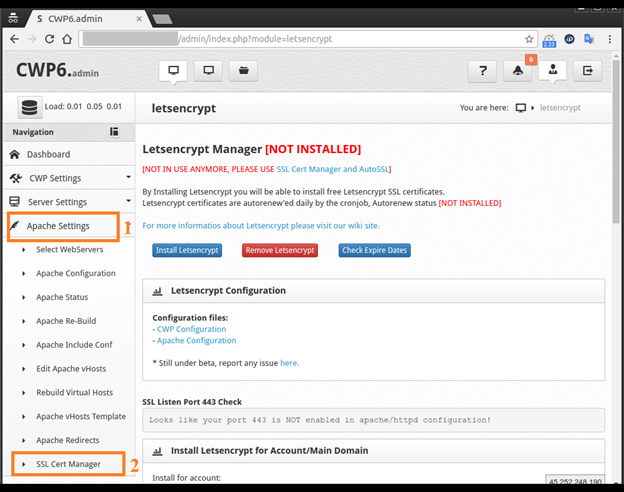Open the Apache Configuration file link in the panel
This screenshot has width=624, height=492.
click(x=197, y=341)
